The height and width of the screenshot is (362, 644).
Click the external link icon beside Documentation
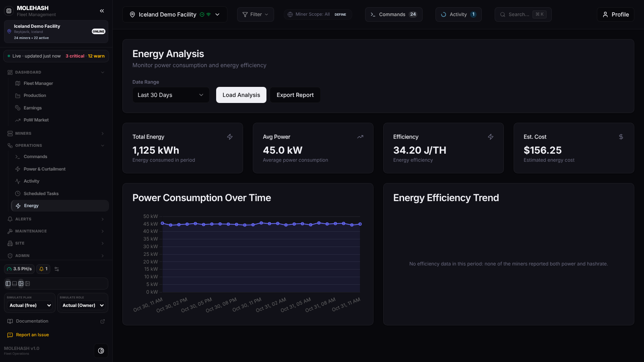click(103, 321)
